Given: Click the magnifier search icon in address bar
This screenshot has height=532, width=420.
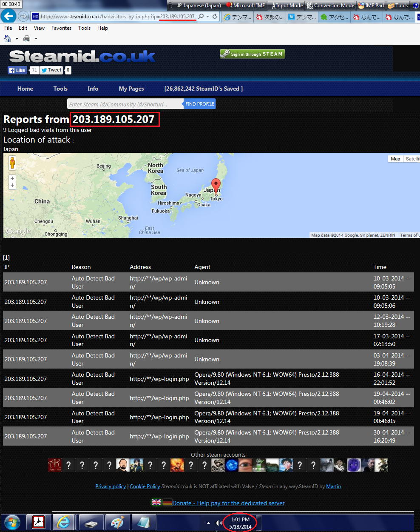Looking at the screenshot, I should coord(201,17).
